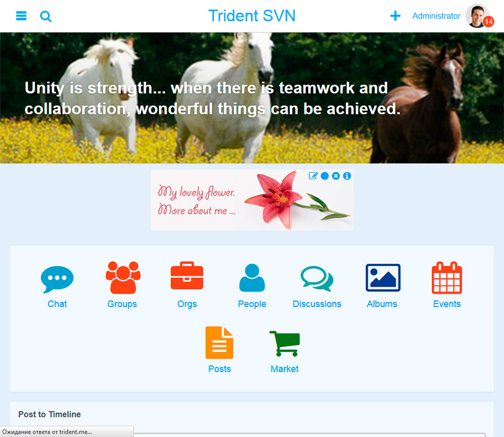
Task: Open the Administrator account menu
Action: click(436, 16)
